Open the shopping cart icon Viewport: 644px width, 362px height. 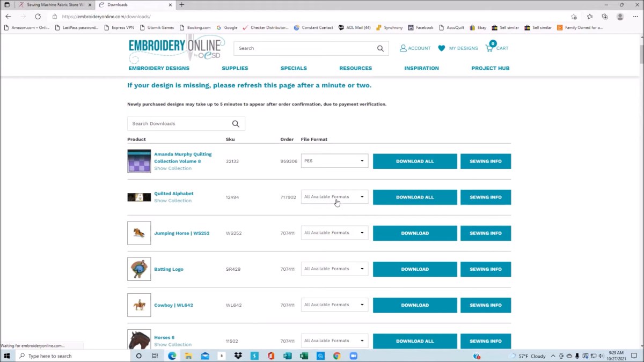489,48
